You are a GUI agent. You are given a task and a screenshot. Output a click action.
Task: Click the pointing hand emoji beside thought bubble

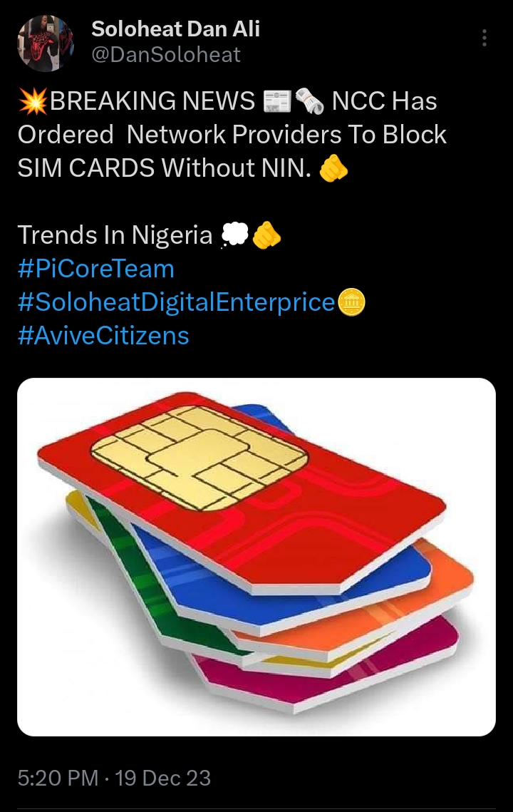[266, 236]
